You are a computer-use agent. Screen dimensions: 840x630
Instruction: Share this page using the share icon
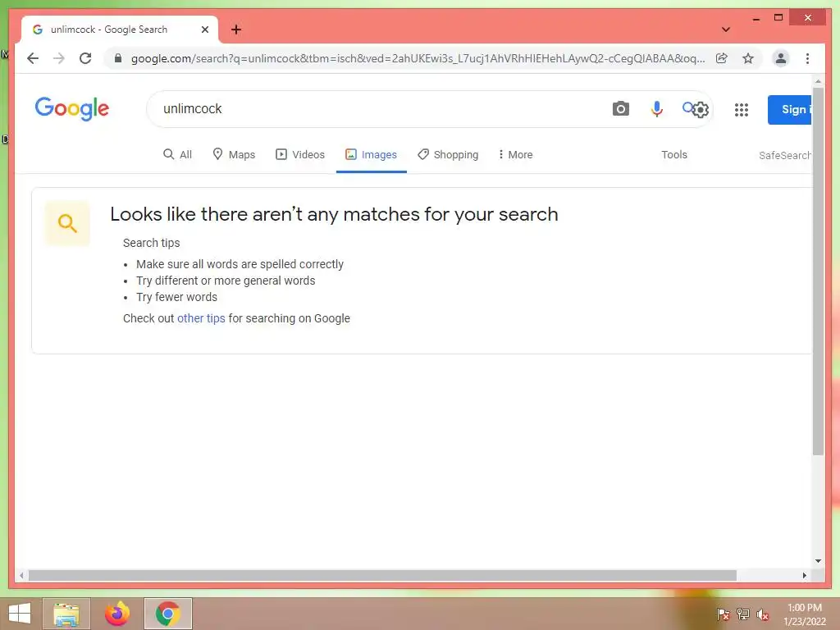pyautogui.click(x=722, y=58)
